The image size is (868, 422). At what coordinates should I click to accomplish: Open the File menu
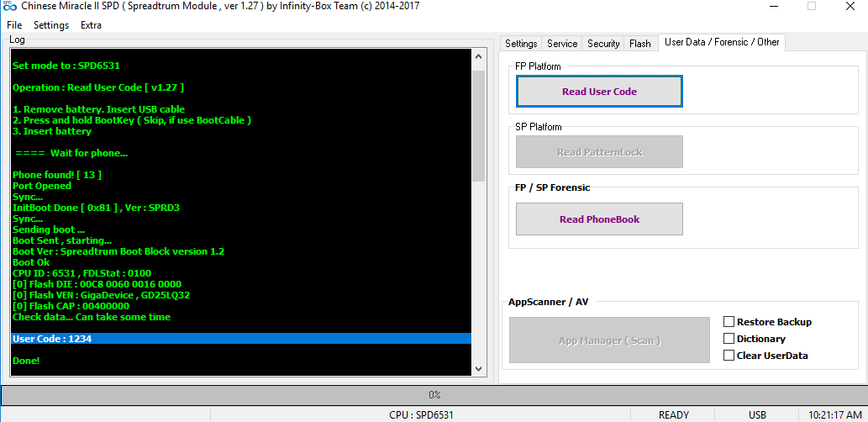click(14, 25)
